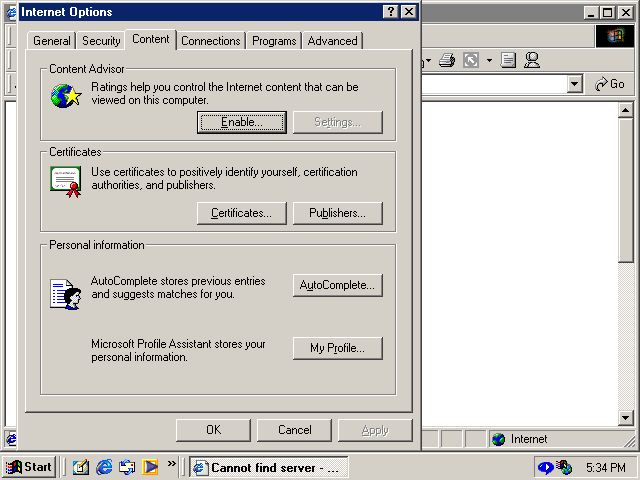Open the Publishers... button
Screen dimensions: 640x480
(x=338, y=213)
